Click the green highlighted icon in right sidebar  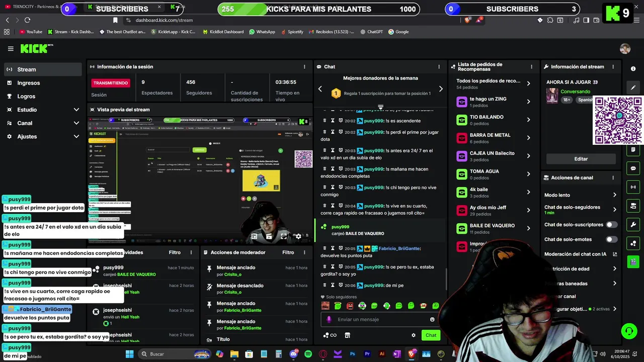click(x=633, y=261)
